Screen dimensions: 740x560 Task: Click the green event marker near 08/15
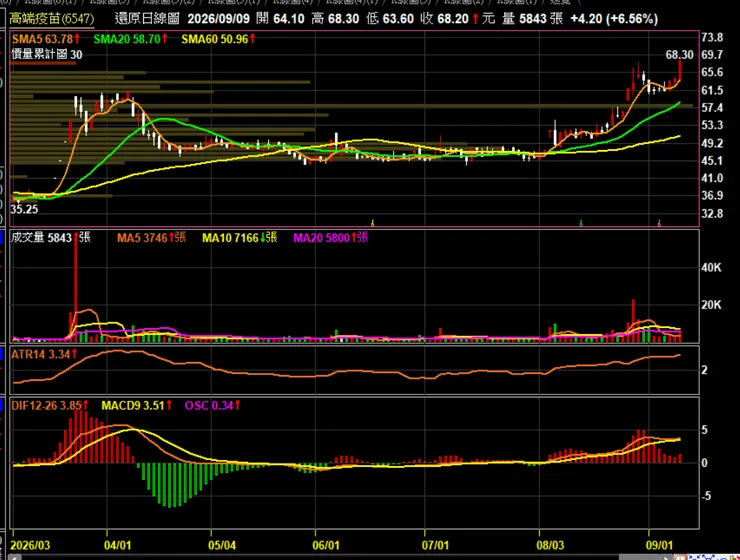[581, 223]
